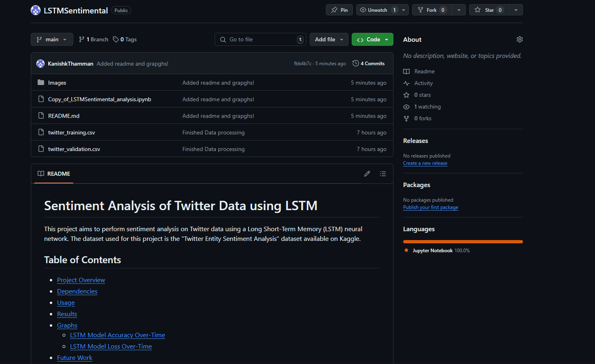Viewport: 595px width, 364px height.
Task: Open the README outline list icon
Action: 383,174
